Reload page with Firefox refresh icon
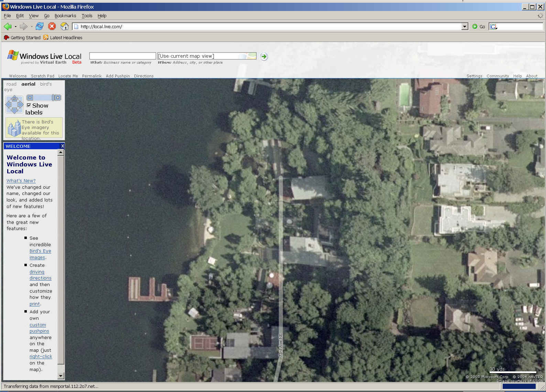 [40, 26]
